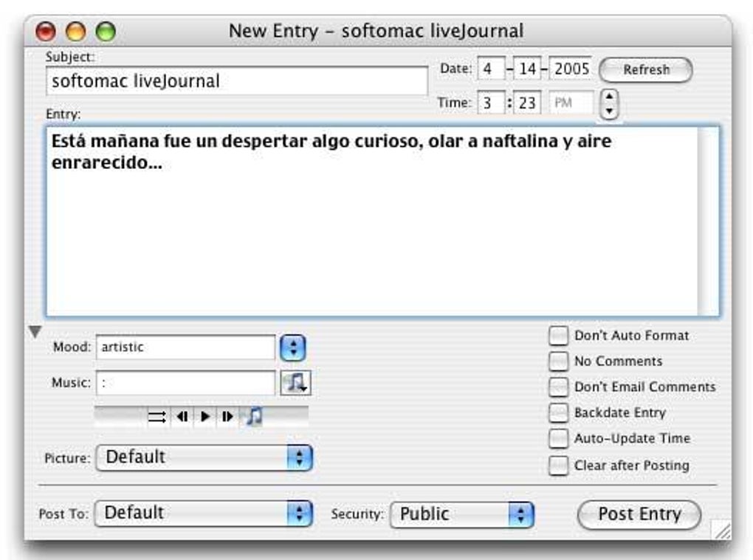Image resolution: width=753 pixels, height=560 pixels.
Task: Collapse the options disclosure triangle
Action: [35, 331]
